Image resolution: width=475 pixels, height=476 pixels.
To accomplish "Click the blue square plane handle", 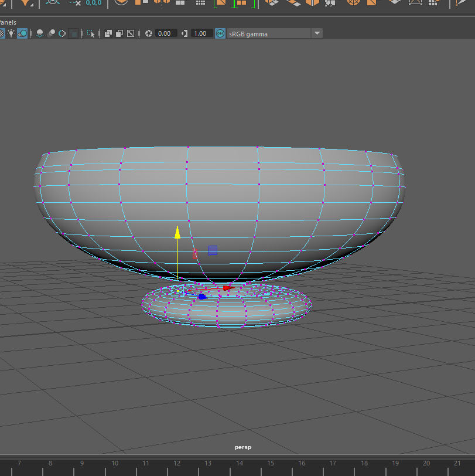I will pos(213,250).
